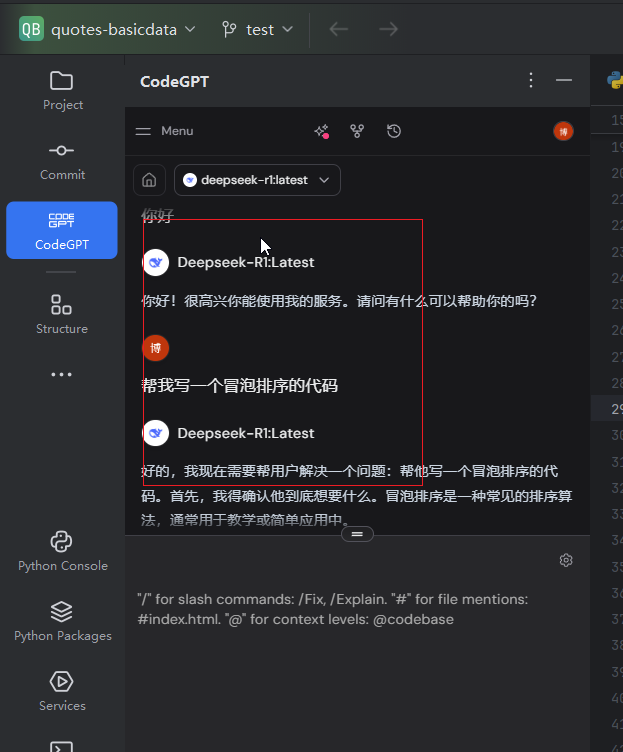This screenshot has height=752, width=623.
Task: Open the Structure tool window
Action: click(62, 313)
